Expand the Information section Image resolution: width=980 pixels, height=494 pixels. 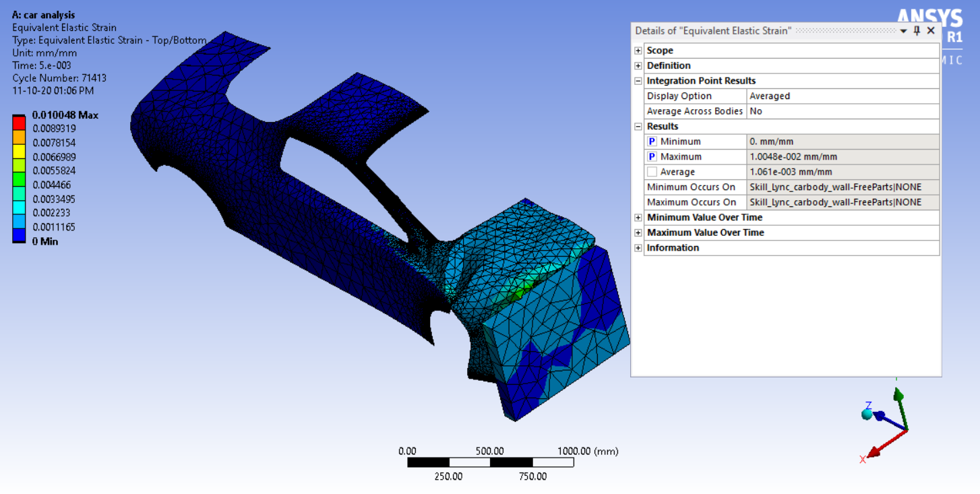coord(638,247)
